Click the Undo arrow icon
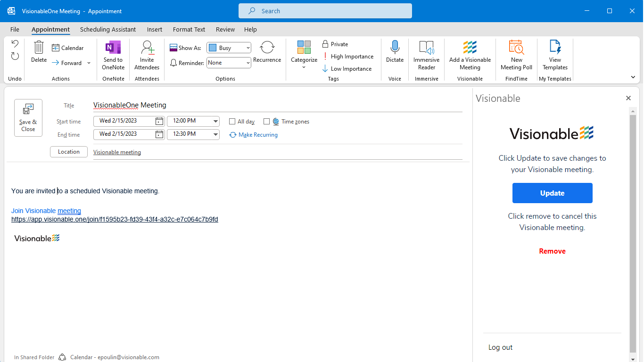The image size is (644, 362). pyautogui.click(x=15, y=44)
